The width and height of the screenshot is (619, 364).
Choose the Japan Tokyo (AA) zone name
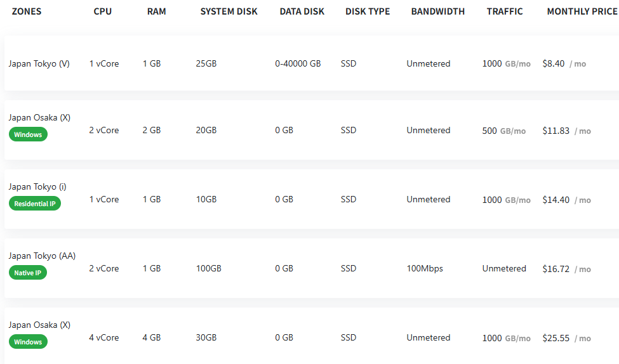[x=42, y=256]
